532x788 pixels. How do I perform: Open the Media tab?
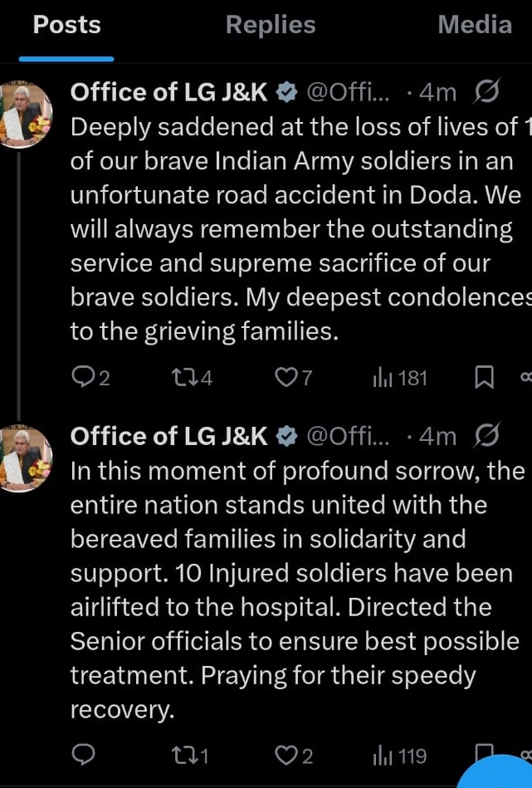click(475, 25)
